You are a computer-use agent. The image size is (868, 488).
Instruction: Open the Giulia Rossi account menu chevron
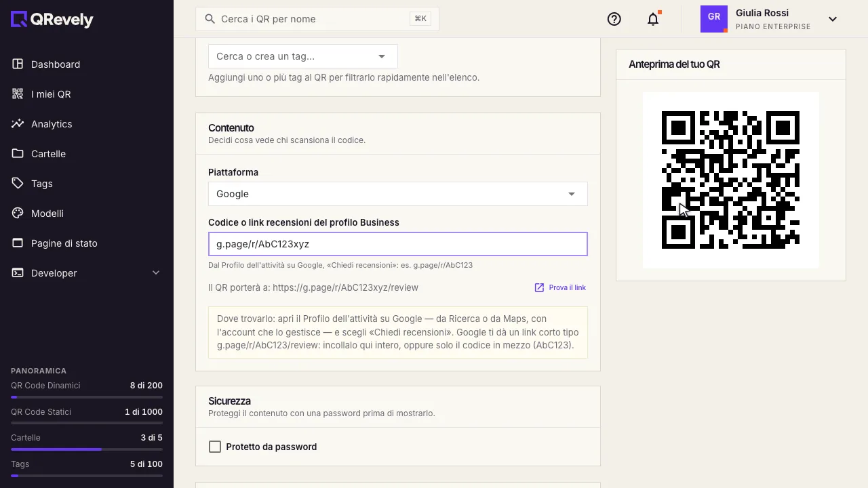click(833, 19)
